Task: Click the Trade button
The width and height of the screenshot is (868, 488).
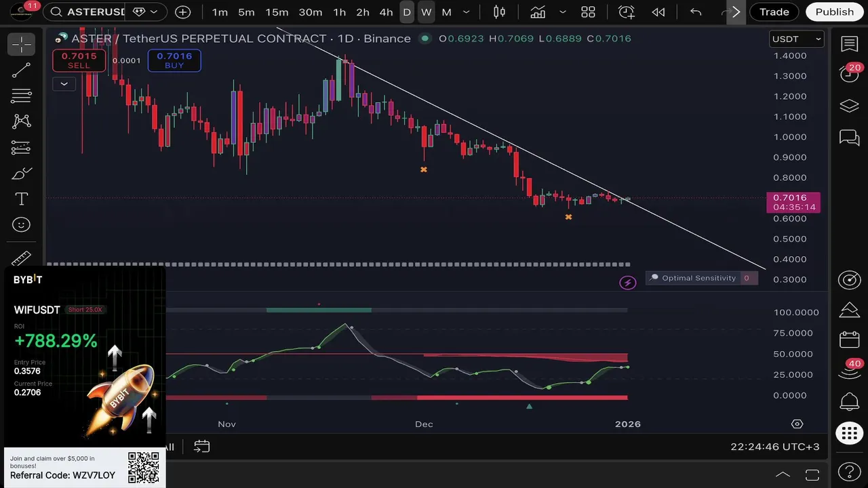Action: (774, 12)
